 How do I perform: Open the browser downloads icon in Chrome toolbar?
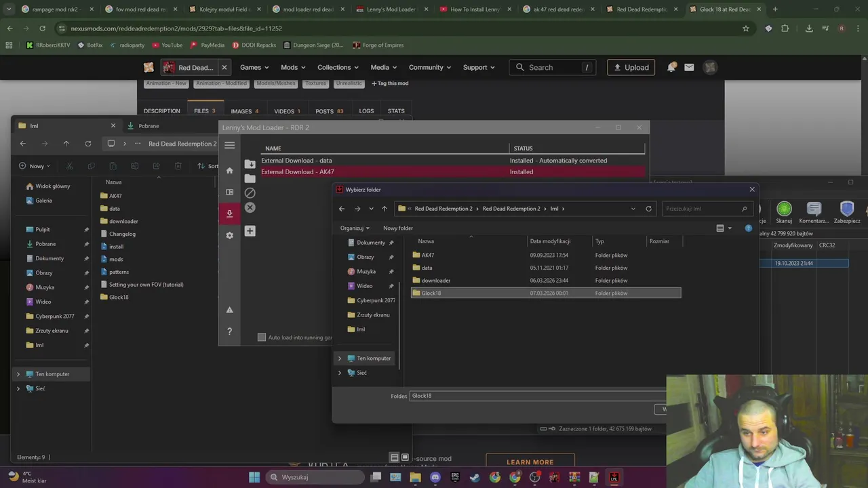pyautogui.click(x=809, y=28)
